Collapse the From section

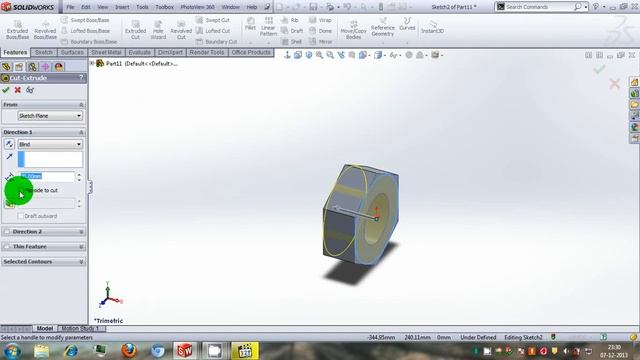[81, 105]
